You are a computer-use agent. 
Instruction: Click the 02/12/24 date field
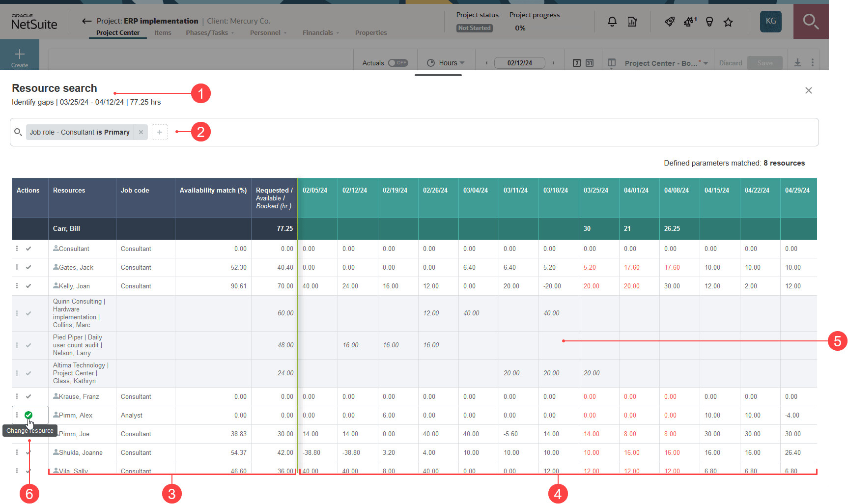coord(520,63)
